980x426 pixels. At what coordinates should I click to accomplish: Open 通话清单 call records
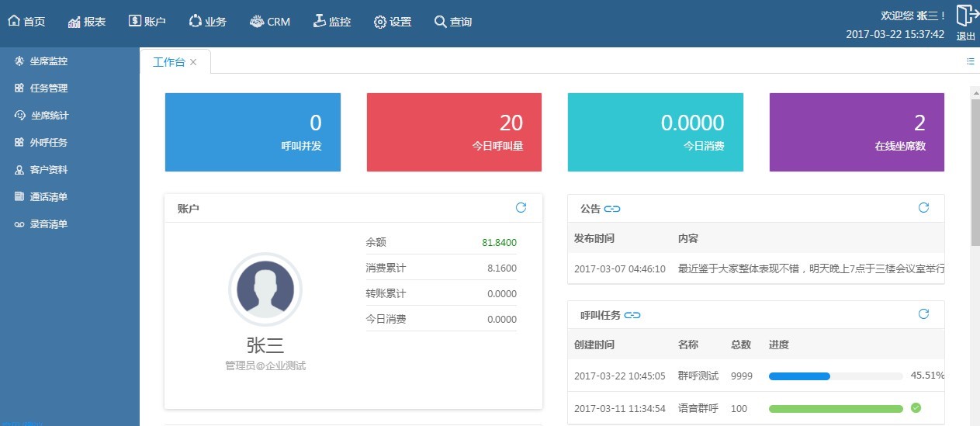(x=48, y=197)
